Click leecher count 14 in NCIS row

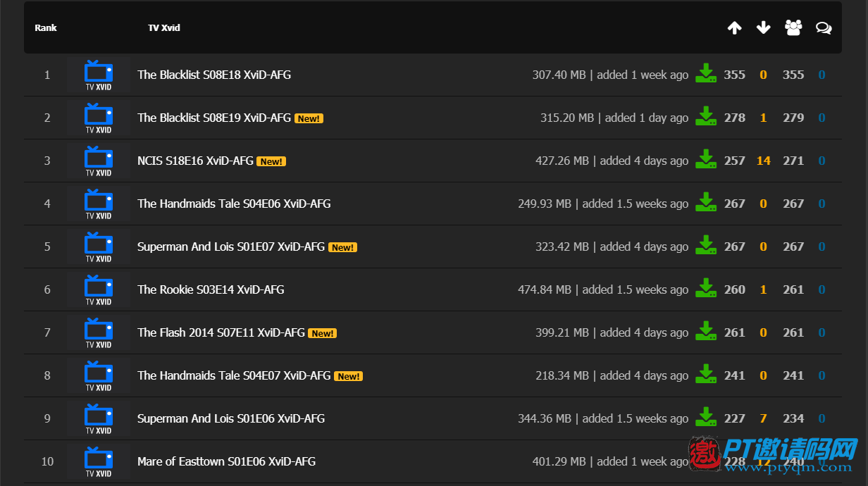763,161
